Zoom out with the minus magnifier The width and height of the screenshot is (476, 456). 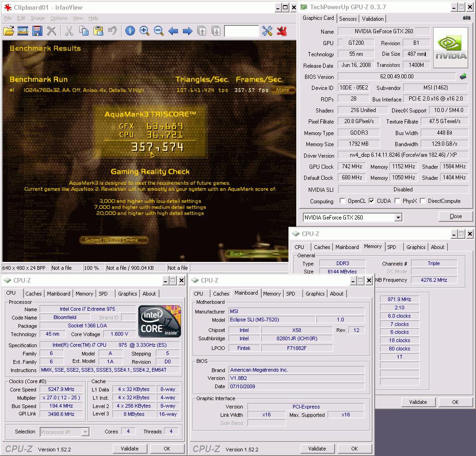click(159, 31)
